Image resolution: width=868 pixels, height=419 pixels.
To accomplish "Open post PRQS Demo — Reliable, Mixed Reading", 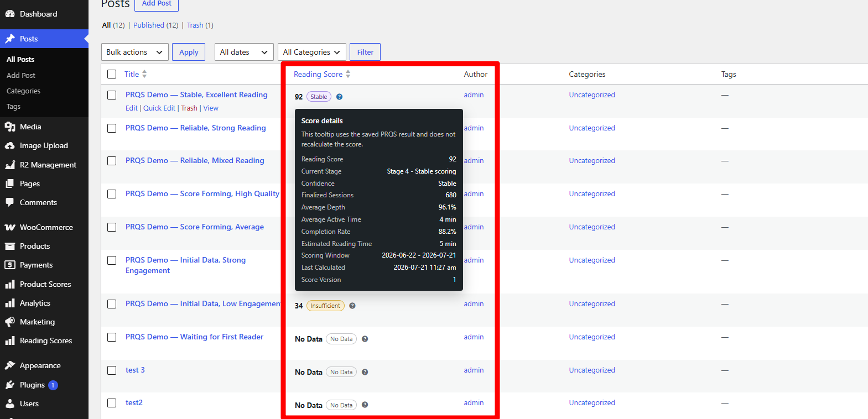I will [x=195, y=160].
